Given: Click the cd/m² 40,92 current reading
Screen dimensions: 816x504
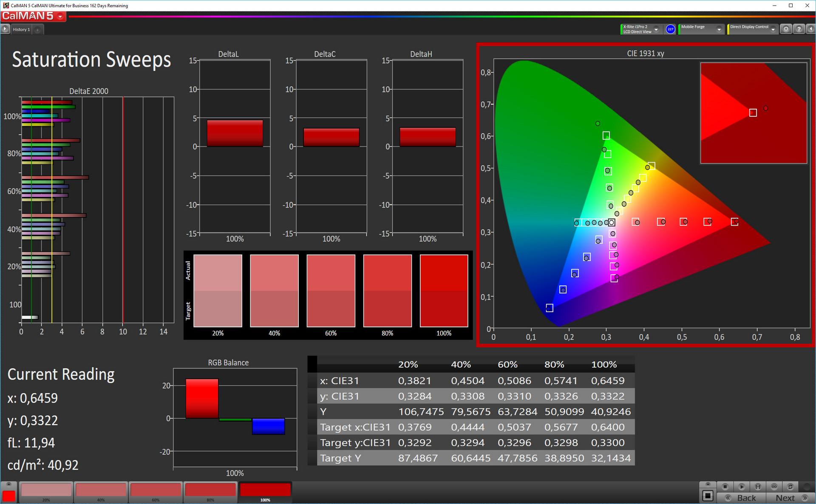Looking at the screenshot, I should (43, 465).
